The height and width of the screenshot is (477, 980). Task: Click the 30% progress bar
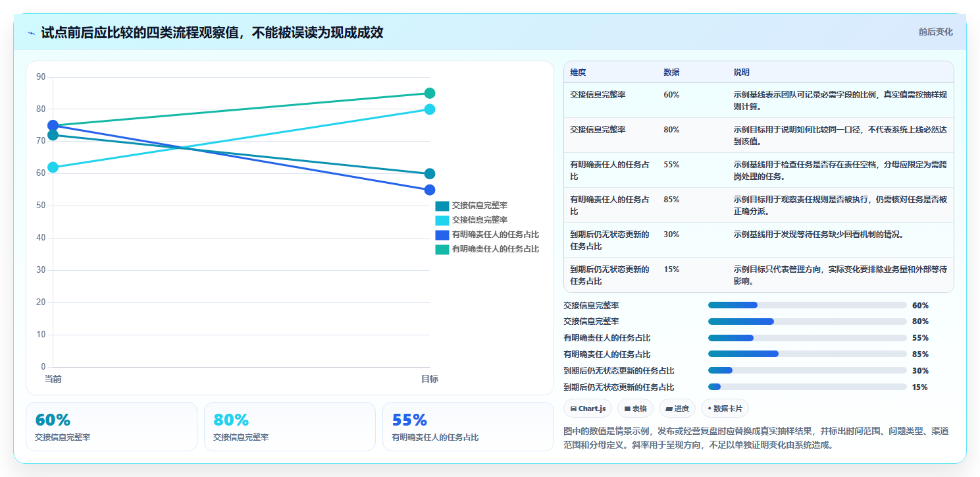[807, 370]
